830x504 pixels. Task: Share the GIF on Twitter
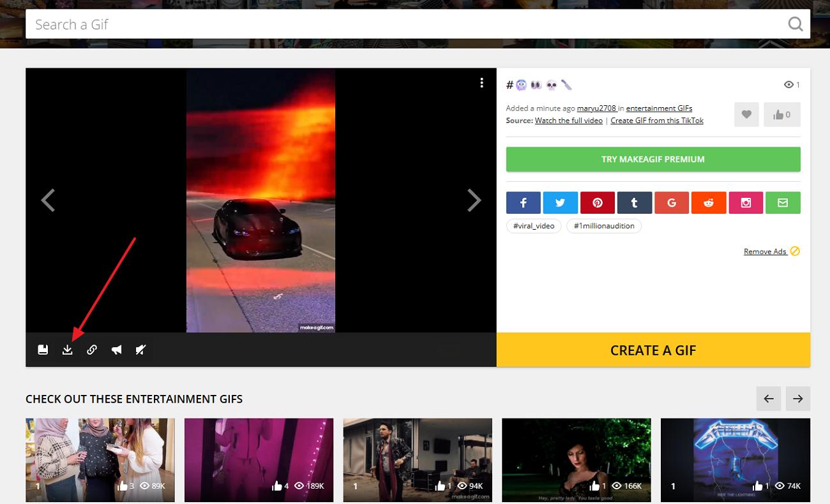(x=561, y=203)
